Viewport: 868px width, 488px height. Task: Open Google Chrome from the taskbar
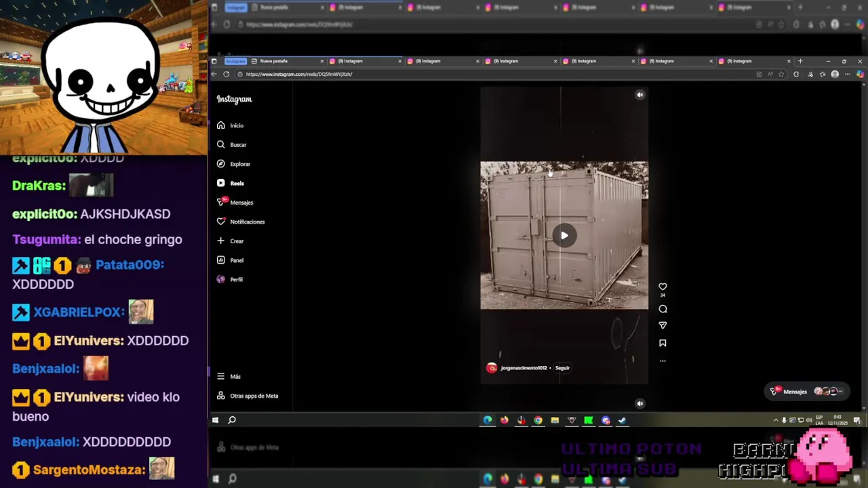click(x=538, y=420)
